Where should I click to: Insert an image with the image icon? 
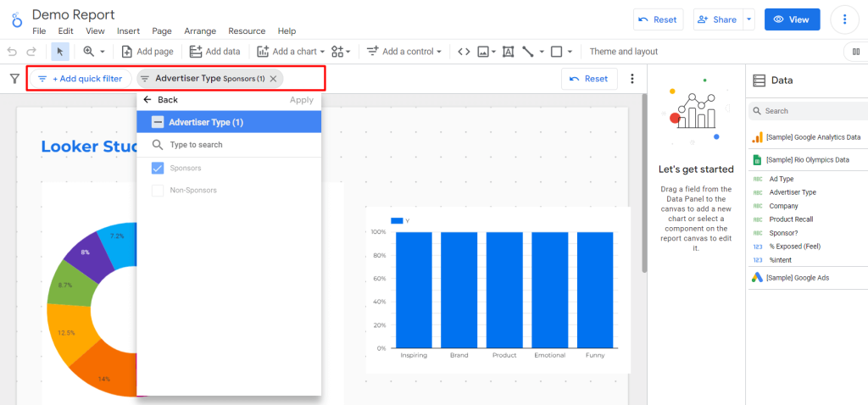(x=483, y=52)
